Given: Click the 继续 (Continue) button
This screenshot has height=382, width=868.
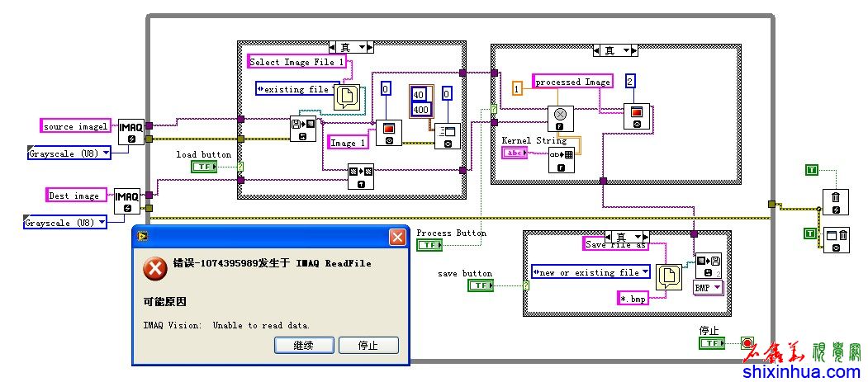Looking at the screenshot, I should pyautogui.click(x=304, y=346).
